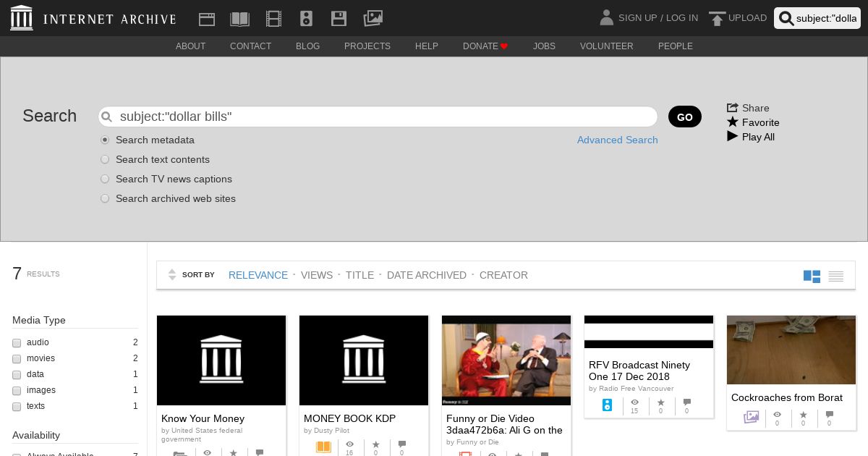Click the LOG IN link
The width and height of the screenshot is (868, 456).
click(x=682, y=18)
